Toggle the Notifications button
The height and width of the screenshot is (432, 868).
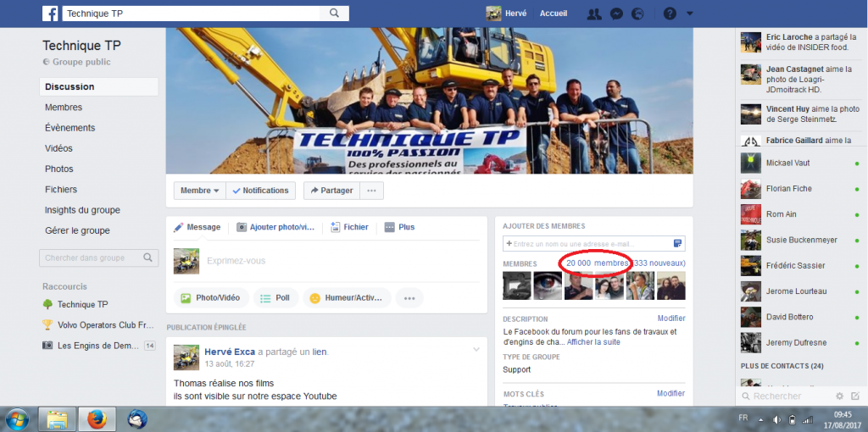[261, 191]
